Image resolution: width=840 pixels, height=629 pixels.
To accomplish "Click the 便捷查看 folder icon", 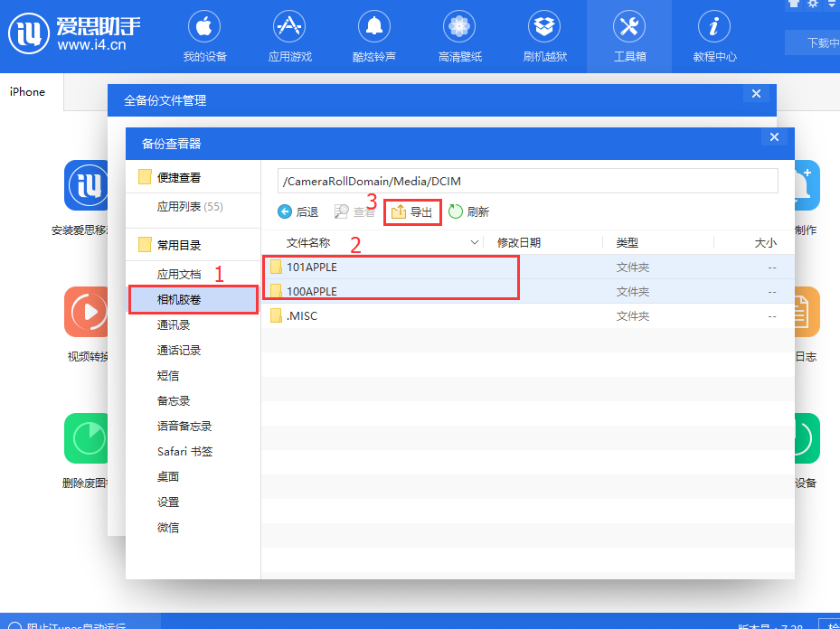I will (x=145, y=177).
